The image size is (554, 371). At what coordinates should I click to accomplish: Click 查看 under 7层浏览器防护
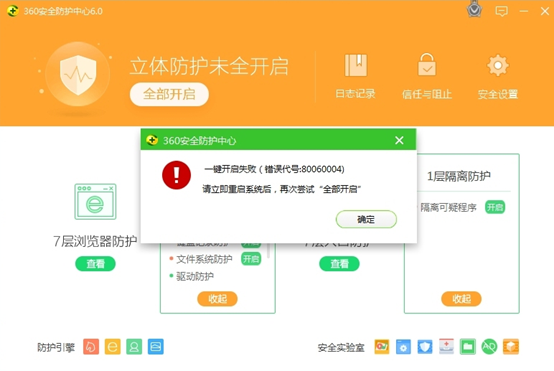click(95, 264)
